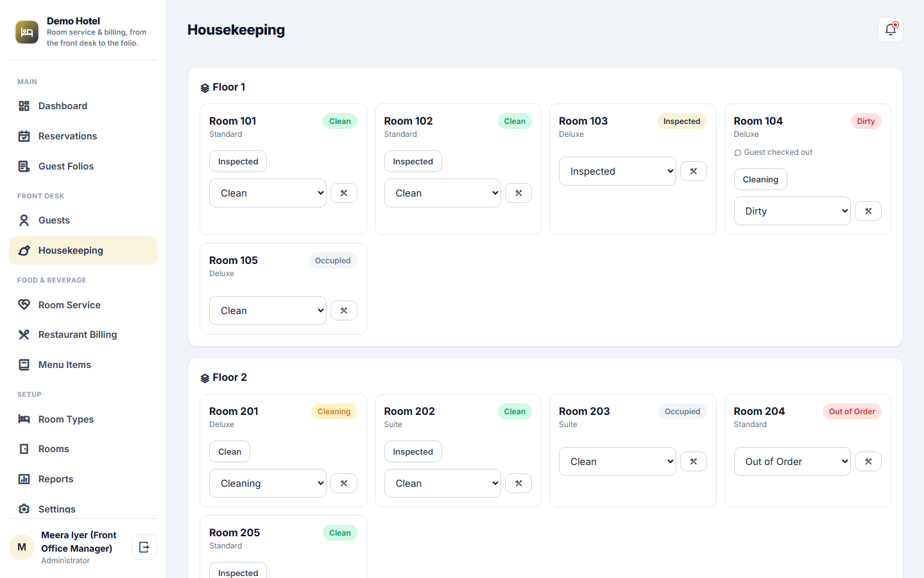Open Room 102 status dropdown
This screenshot has width=924, height=578.
pyautogui.click(x=443, y=193)
